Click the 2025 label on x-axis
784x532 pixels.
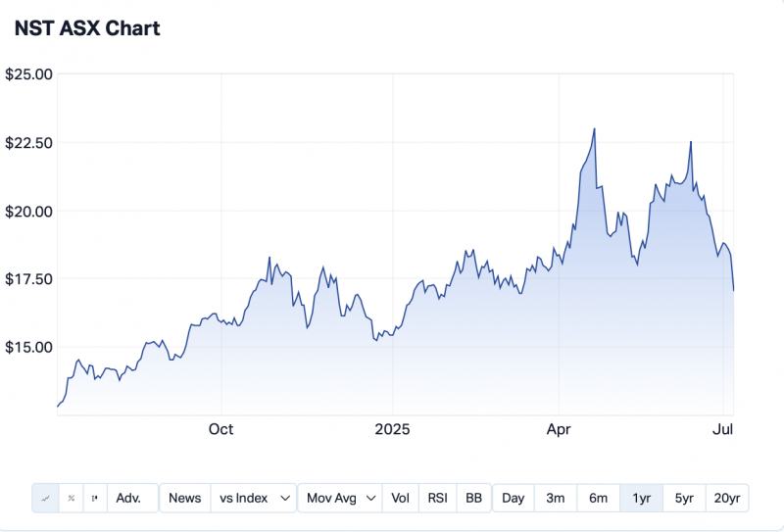point(391,429)
